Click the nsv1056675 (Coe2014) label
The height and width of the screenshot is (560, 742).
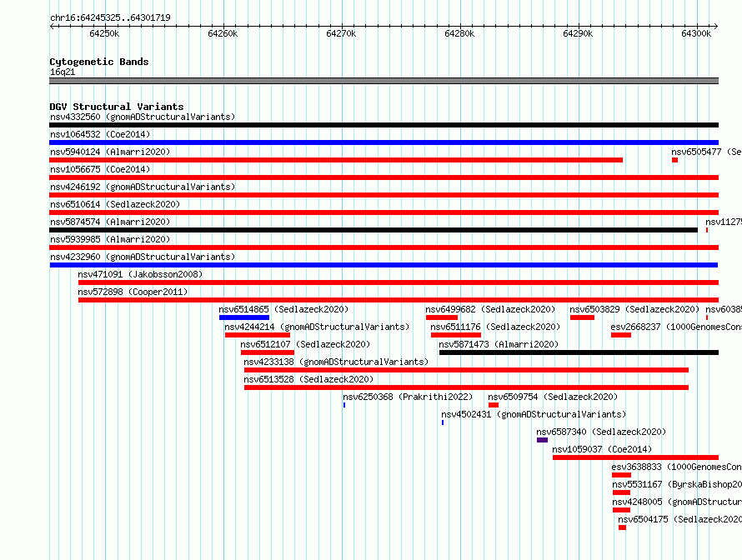click(x=100, y=169)
